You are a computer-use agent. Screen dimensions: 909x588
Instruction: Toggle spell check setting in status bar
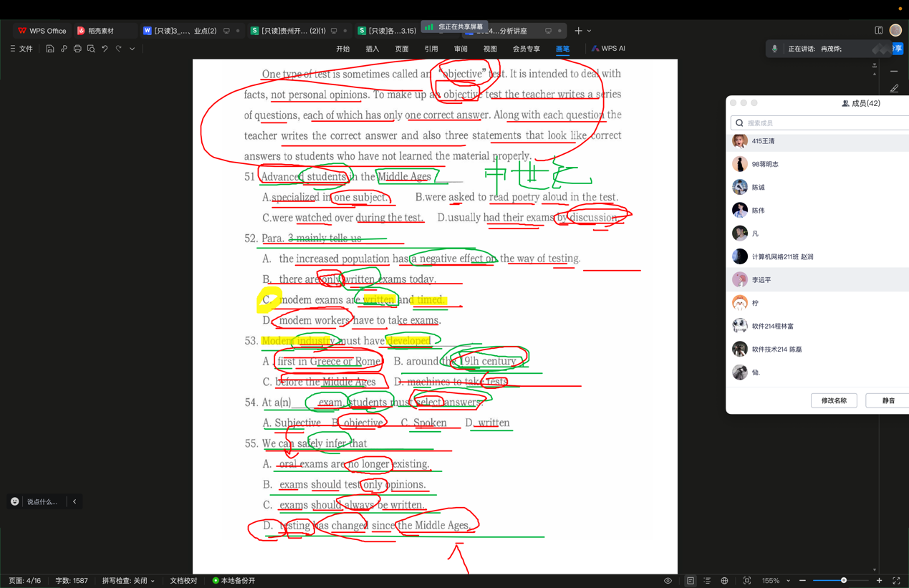(128, 581)
